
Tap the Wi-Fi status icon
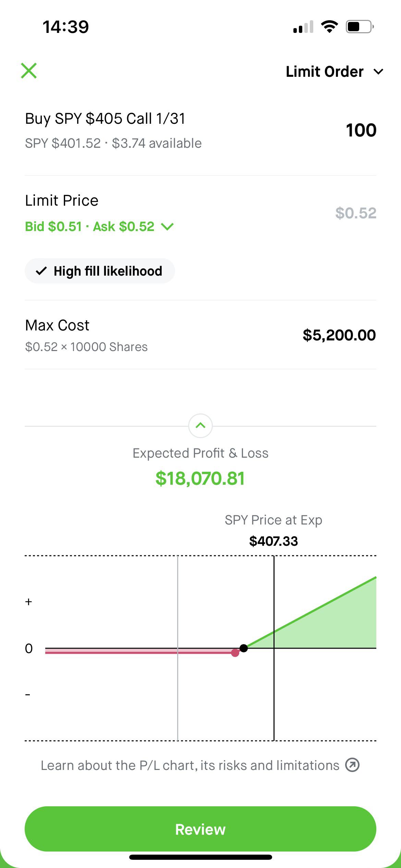pyautogui.click(x=329, y=27)
